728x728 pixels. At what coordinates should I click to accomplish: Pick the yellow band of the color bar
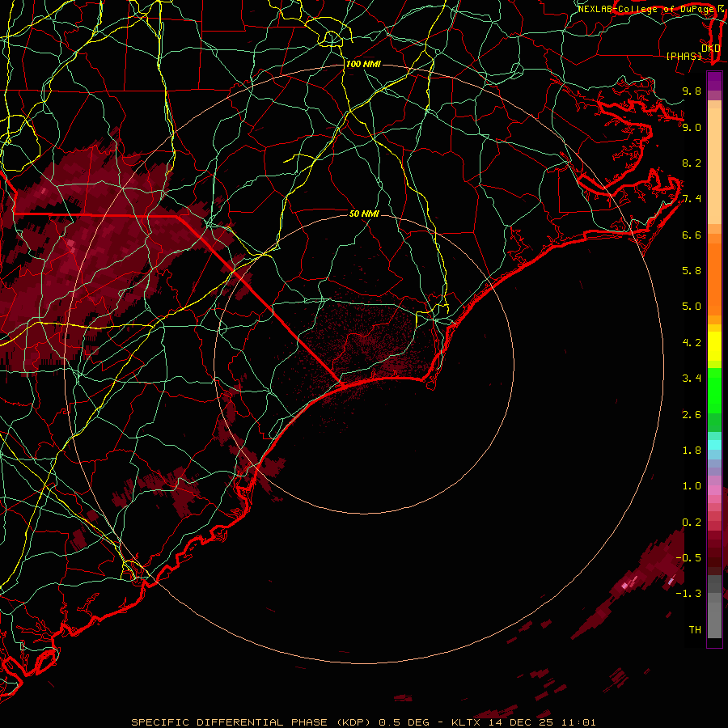[714, 346]
